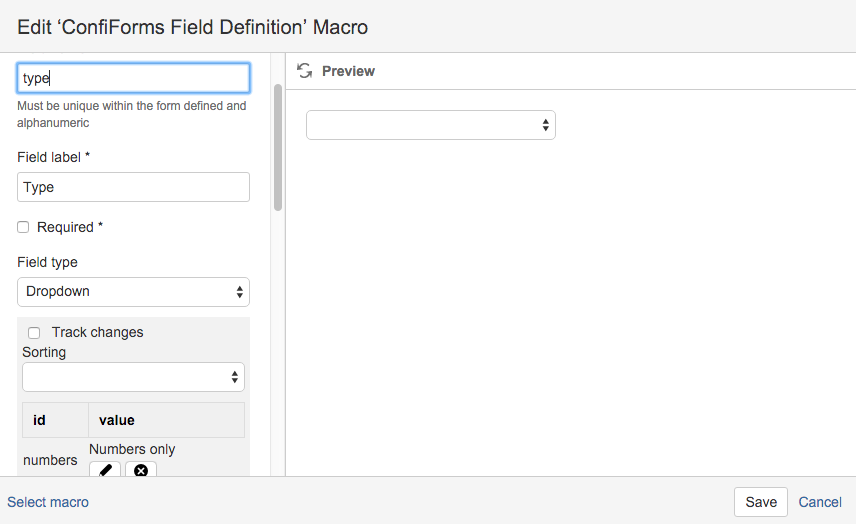The width and height of the screenshot is (856, 524).
Task: Click the 'Numbers only' value cell
Action: point(132,449)
